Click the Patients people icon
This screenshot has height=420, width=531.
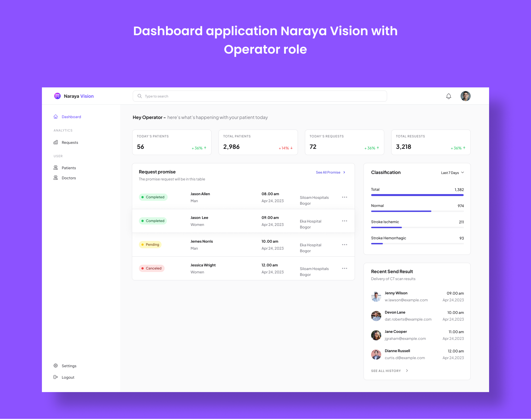point(56,168)
